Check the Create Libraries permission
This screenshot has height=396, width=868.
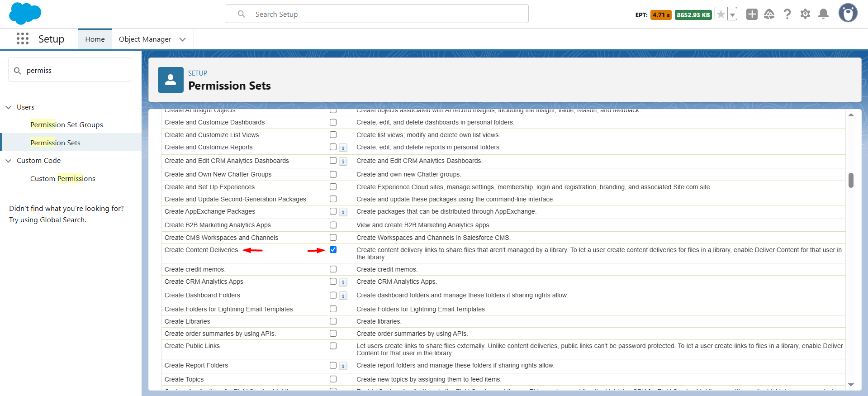pos(333,321)
